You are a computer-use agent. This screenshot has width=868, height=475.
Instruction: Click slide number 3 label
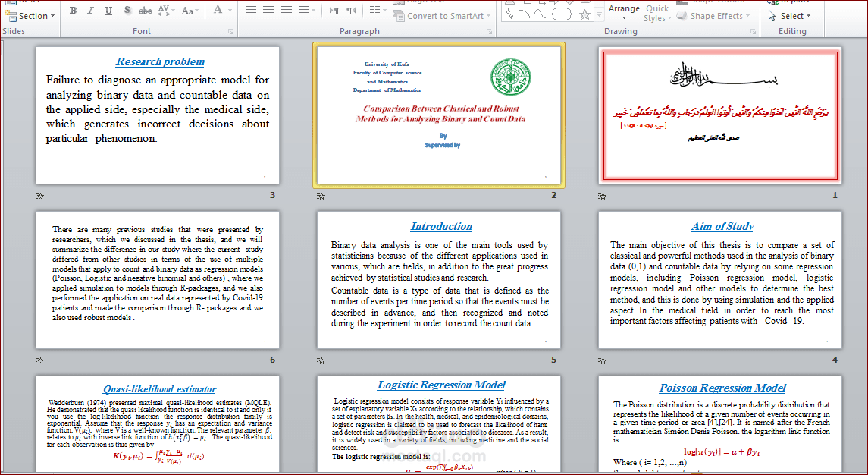pos(272,195)
